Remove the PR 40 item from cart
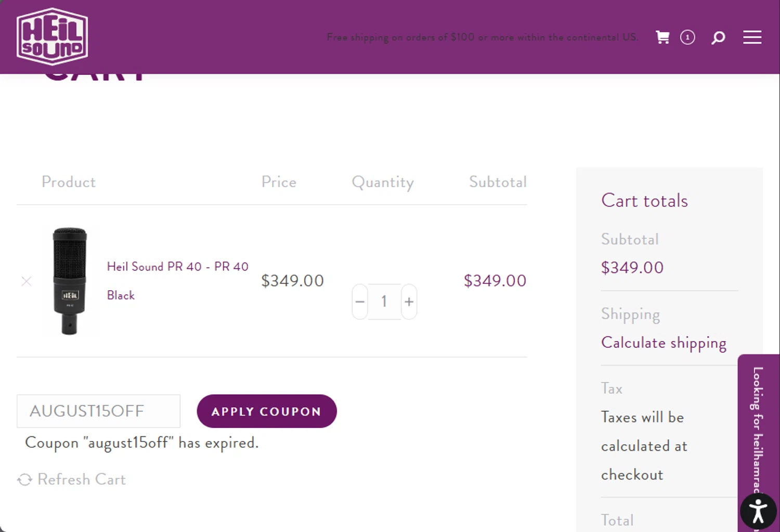This screenshot has height=532, width=780. pyautogui.click(x=27, y=281)
